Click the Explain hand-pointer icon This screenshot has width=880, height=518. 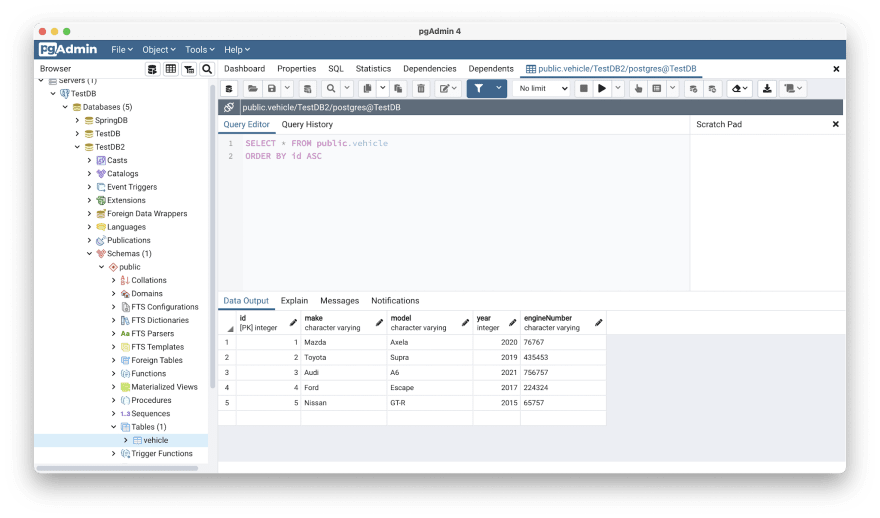(638, 89)
